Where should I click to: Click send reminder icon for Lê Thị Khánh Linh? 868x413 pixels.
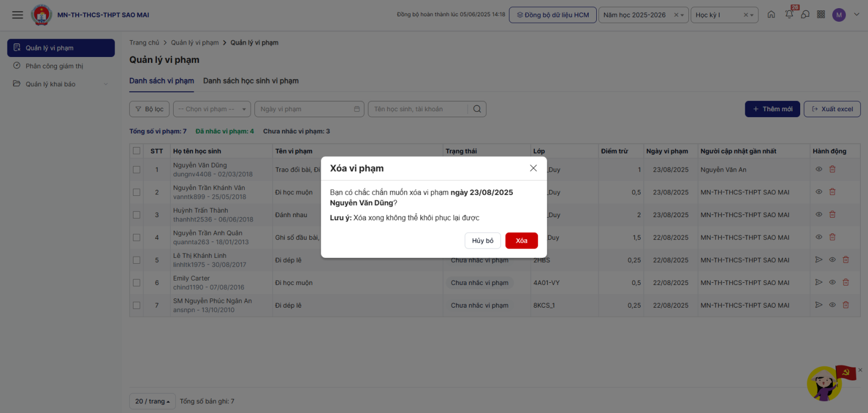click(x=819, y=260)
